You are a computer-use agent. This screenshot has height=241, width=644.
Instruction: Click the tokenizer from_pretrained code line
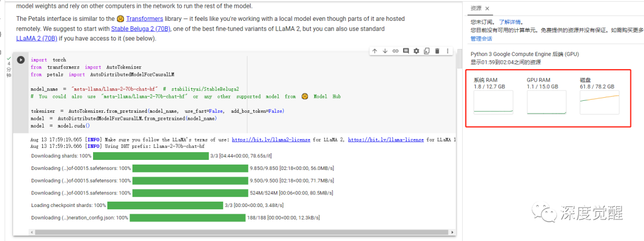[x=157, y=112]
